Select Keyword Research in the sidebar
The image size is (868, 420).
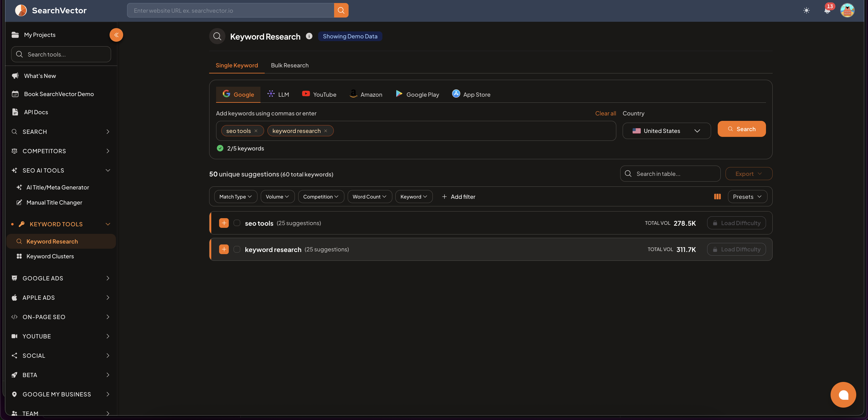click(61, 241)
